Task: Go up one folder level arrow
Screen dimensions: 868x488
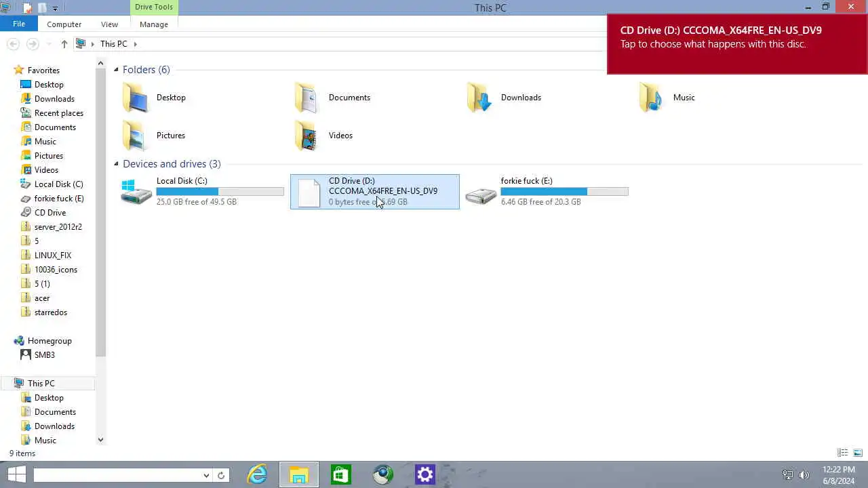Action: pos(64,44)
